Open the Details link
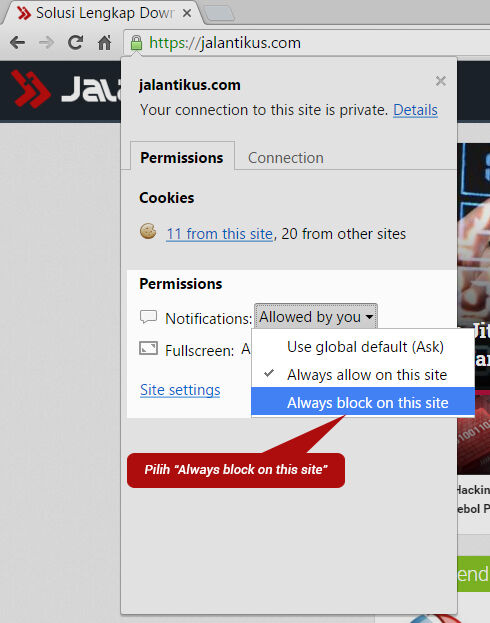 pyautogui.click(x=415, y=110)
